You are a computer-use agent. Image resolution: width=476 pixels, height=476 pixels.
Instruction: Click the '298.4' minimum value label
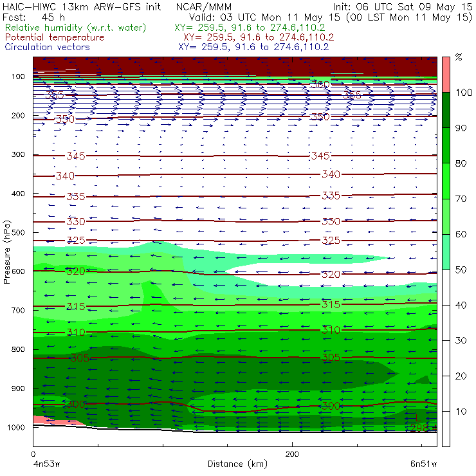click(423, 428)
